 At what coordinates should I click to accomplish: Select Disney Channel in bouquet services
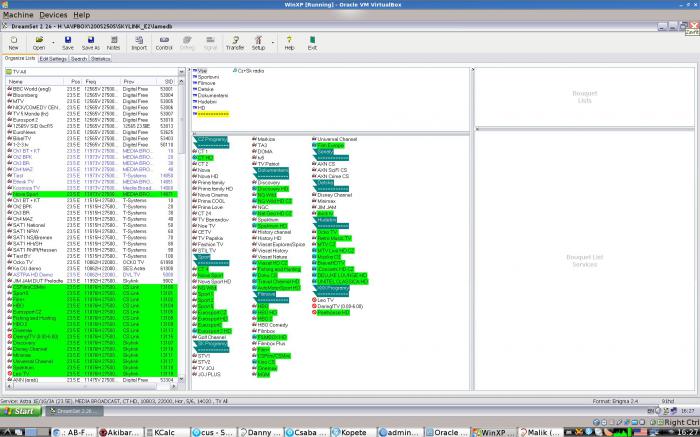pyautogui.click(x=332, y=195)
